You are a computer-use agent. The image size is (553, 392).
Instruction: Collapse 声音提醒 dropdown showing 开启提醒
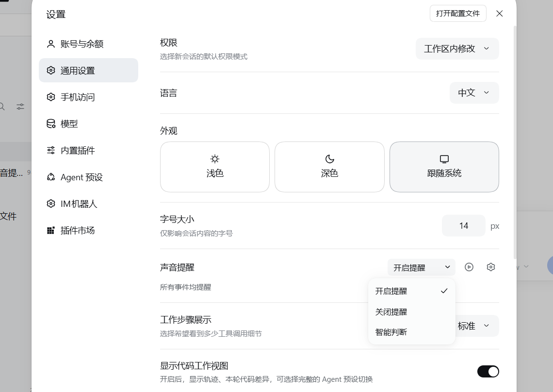(422, 267)
